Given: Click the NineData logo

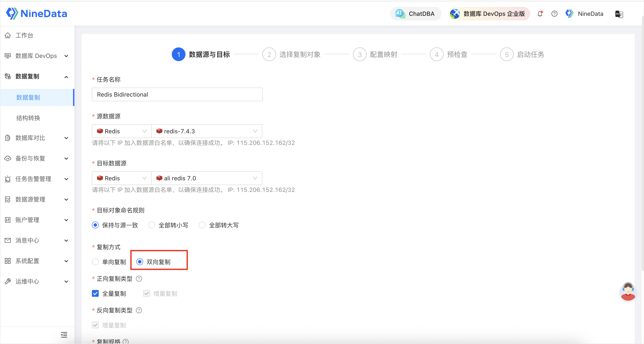Looking at the screenshot, I should pos(37,13).
